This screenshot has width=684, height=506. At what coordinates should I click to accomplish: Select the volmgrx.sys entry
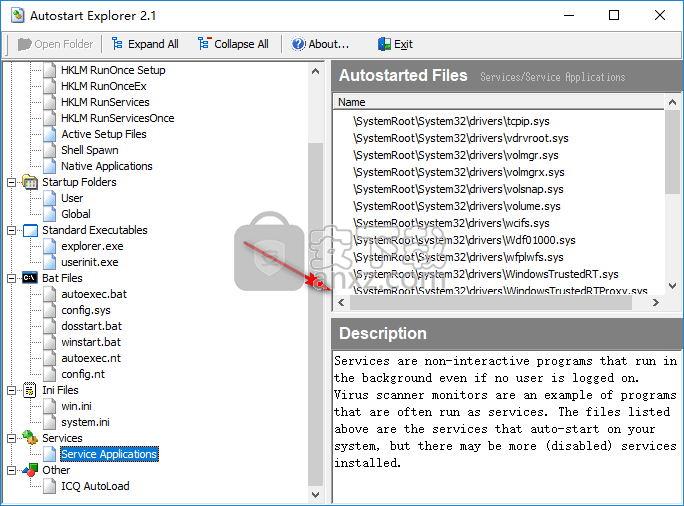click(x=458, y=172)
